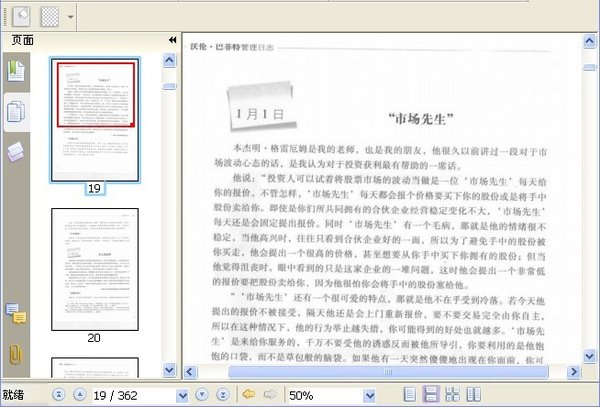Select page 20 thumbnail
The height and width of the screenshot is (407, 600).
tap(95, 269)
